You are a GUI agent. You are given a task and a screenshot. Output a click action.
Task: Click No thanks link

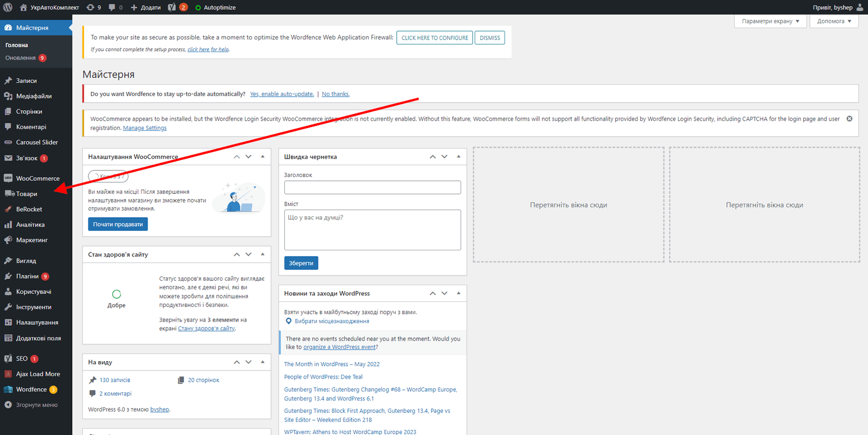pyautogui.click(x=336, y=94)
